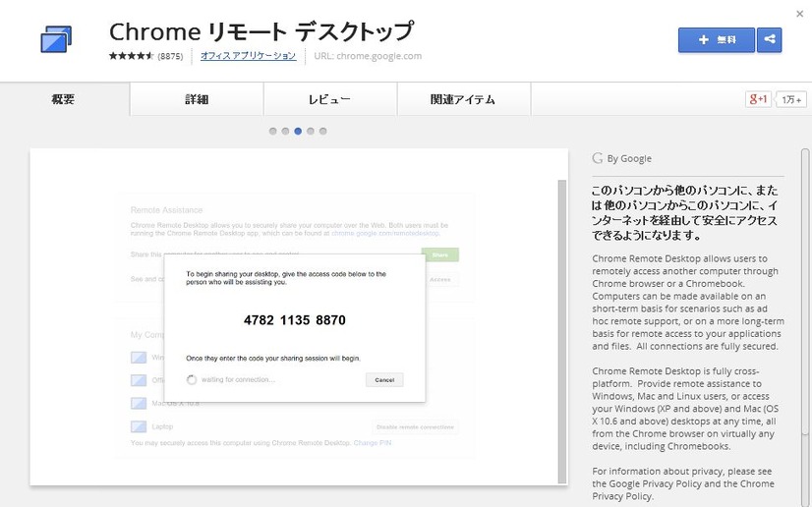Click the Cancel button in the screenshot
The height and width of the screenshot is (507, 812).
click(384, 379)
